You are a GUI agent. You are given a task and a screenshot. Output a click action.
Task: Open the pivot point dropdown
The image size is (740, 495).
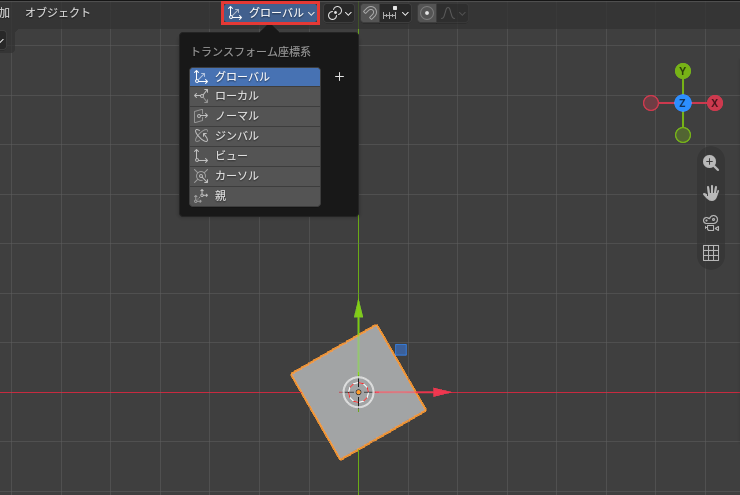click(x=339, y=13)
